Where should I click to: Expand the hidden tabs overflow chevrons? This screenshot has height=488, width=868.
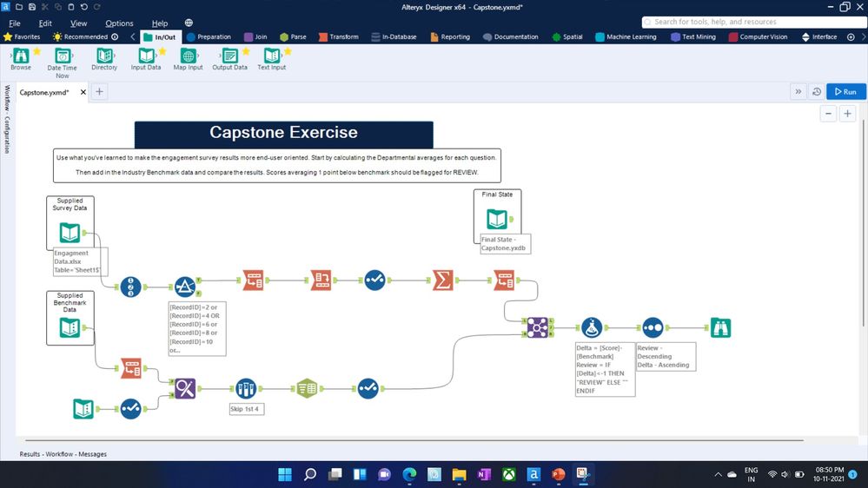point(798,92)
